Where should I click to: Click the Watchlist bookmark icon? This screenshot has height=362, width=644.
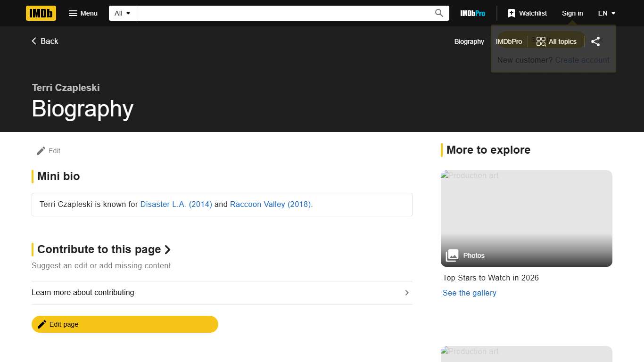tap(512, 13)
